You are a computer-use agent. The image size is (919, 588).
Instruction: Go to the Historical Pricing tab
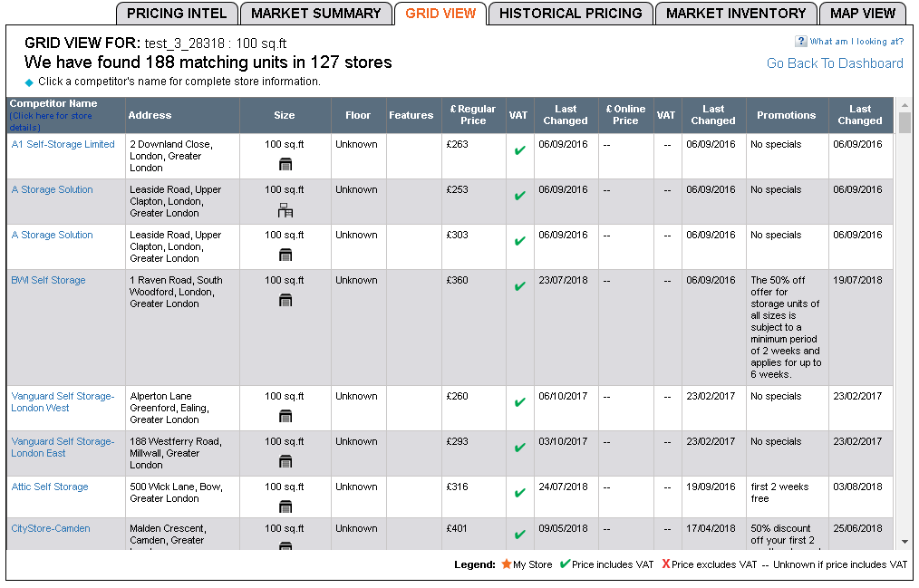571,14
